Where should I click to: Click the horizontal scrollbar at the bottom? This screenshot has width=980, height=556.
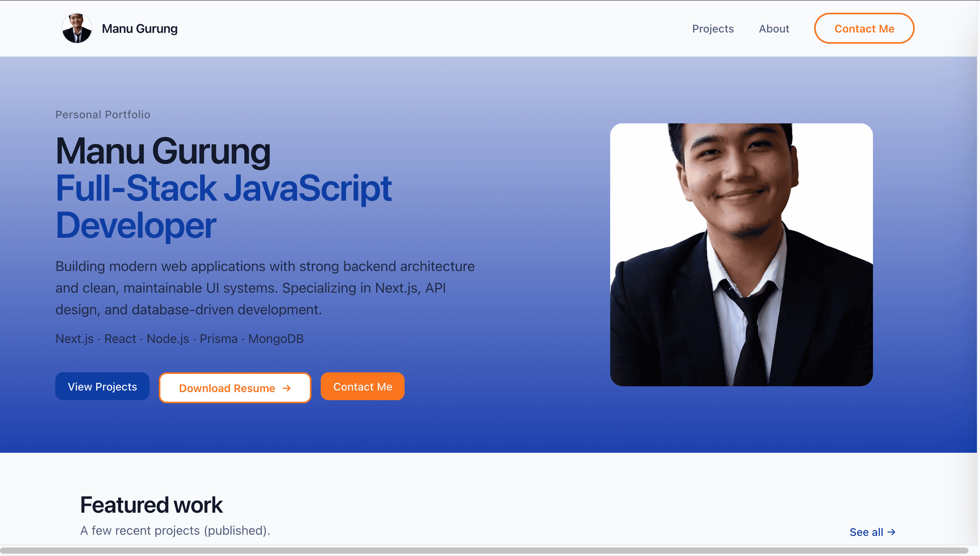(x=490, y=552)
